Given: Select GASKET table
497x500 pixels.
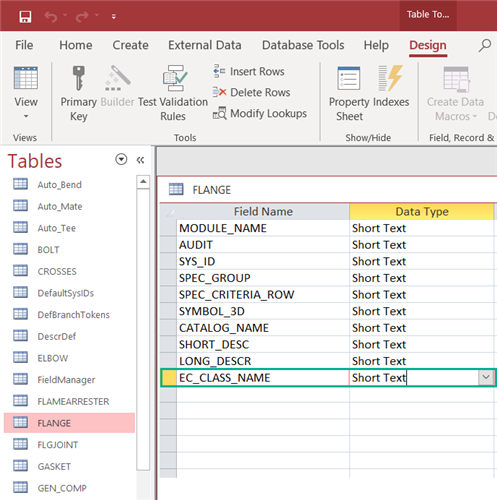Looking at the screenshot, I should (54, 466).
